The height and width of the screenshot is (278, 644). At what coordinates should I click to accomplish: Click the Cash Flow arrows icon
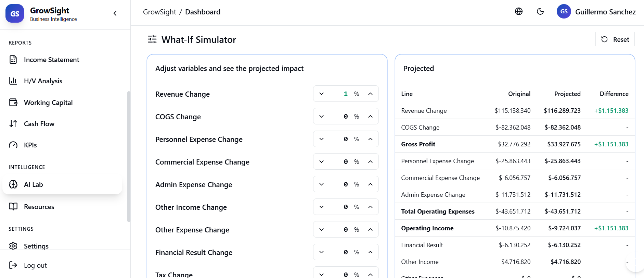point(13,124)
